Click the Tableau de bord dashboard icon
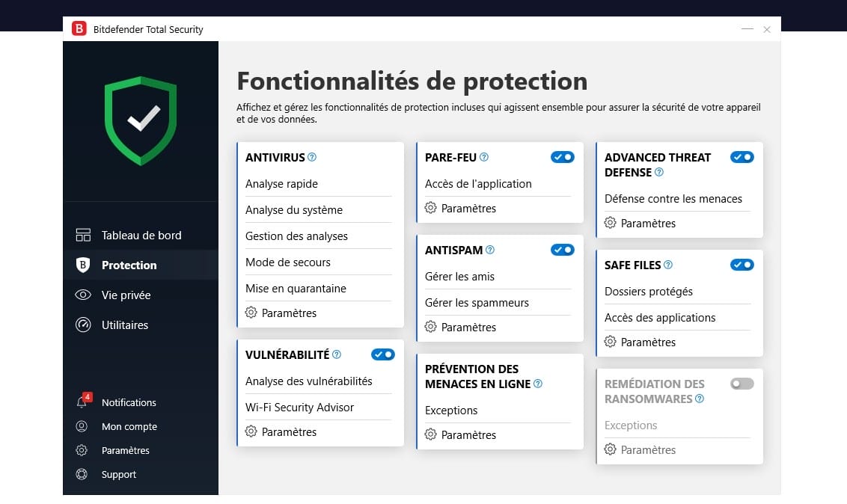Screen dimensions: 847x504 coord(83,235)
